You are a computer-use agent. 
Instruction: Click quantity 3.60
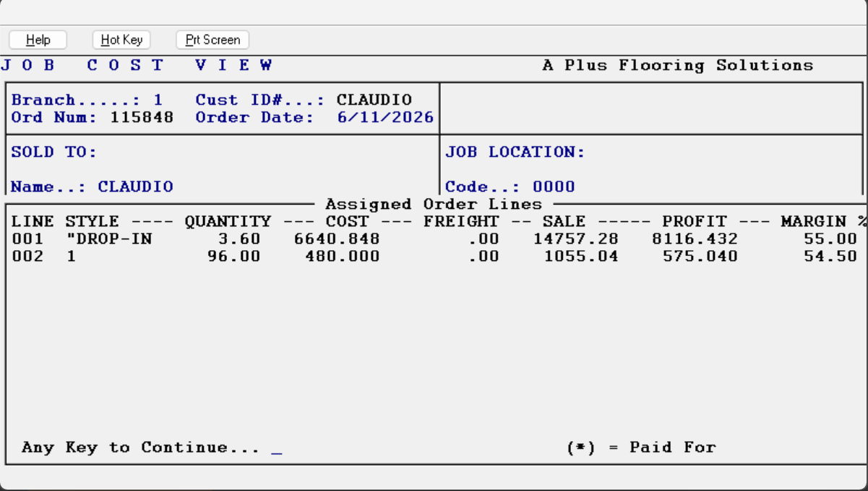coord(239,239)
